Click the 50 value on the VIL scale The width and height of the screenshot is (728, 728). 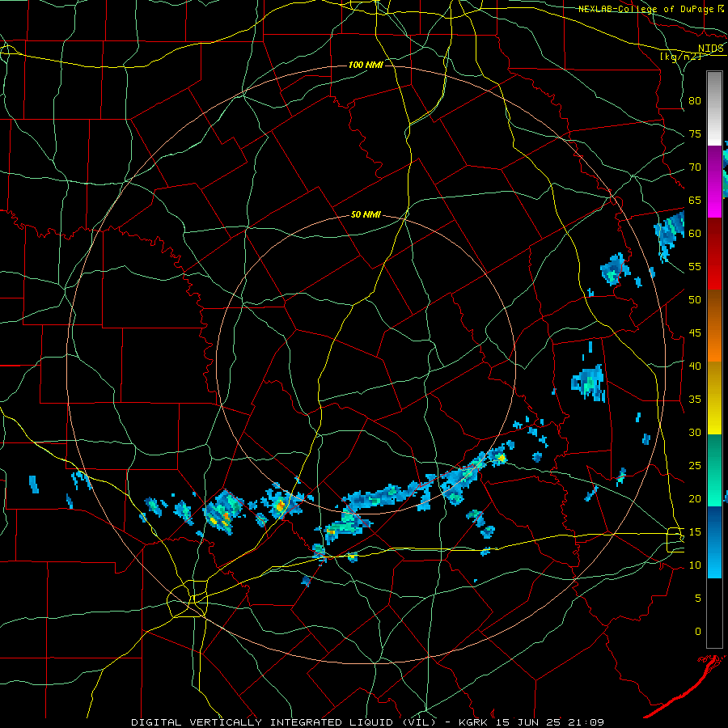(695, 300)
